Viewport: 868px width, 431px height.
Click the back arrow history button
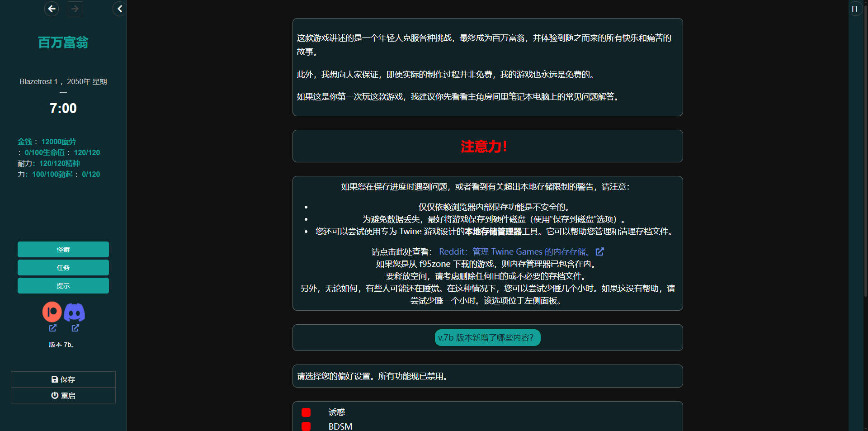tap(52, 9)
